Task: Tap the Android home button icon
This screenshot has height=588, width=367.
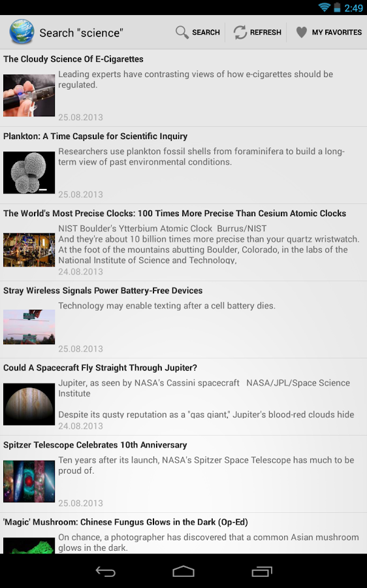Action: tap(183, 571)
